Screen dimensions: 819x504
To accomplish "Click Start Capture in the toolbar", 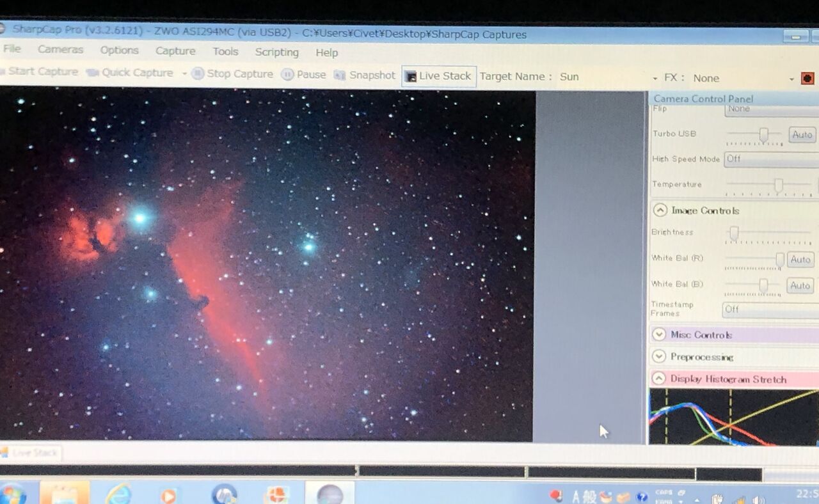I will point(39,72).
